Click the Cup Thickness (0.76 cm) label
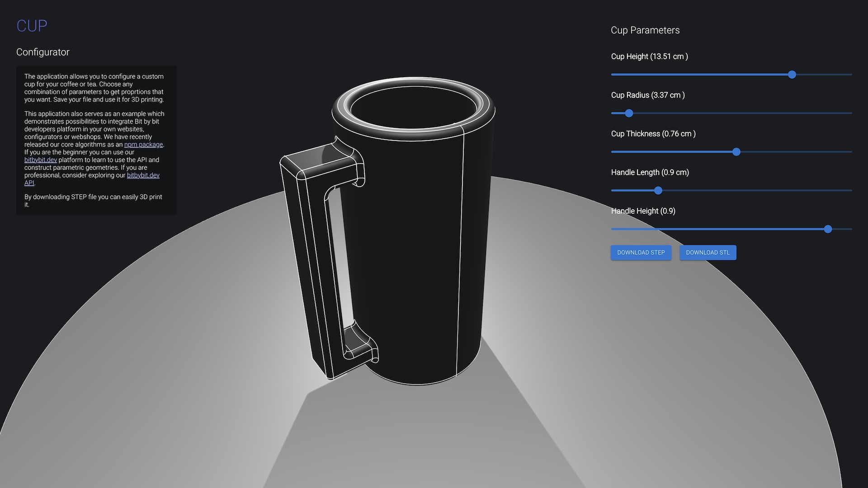This screenshot has height=488, width=868. tap(653, 134)
